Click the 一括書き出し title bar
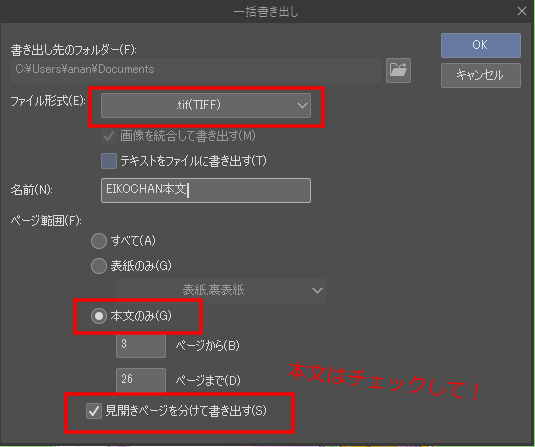 point(266,12)
